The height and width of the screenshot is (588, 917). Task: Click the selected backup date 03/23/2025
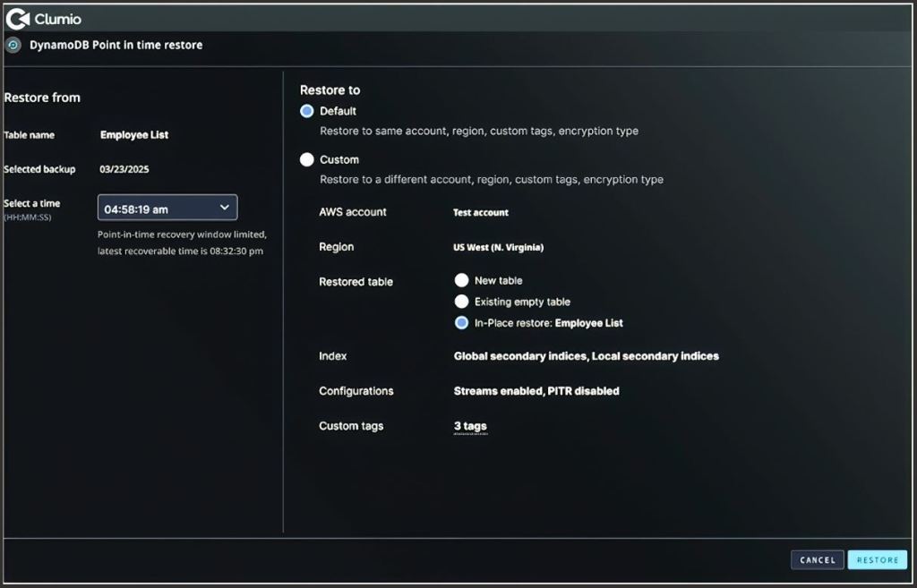click(124, 169)
